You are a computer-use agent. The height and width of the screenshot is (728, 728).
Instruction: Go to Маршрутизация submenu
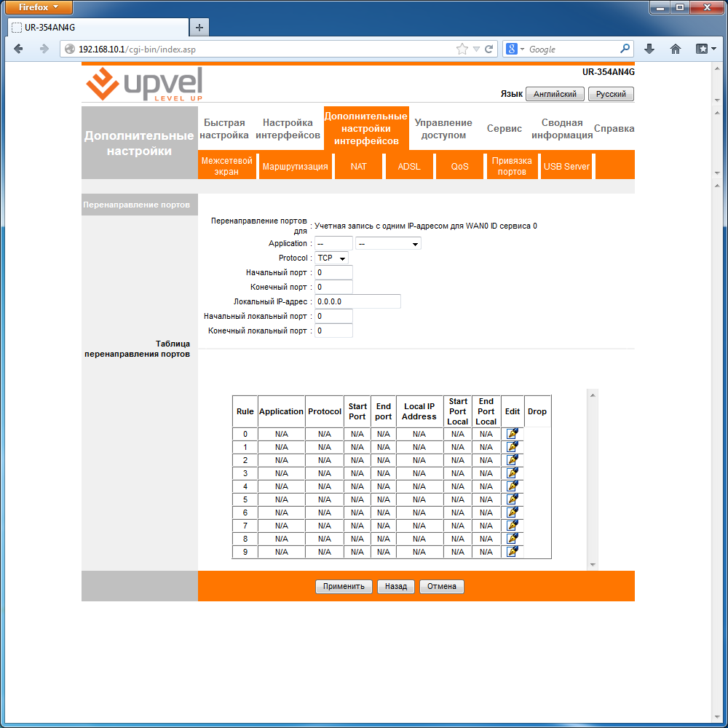[296, 166]
